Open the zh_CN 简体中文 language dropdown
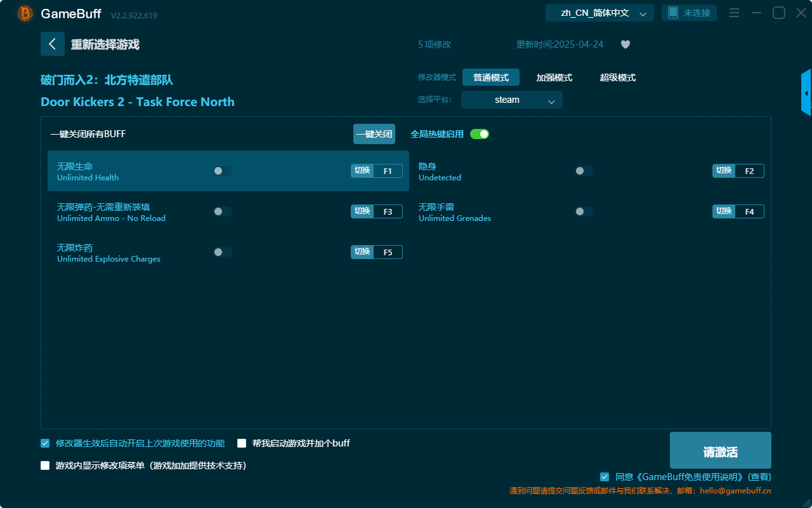Image resolution: width=812 pixels, height=508 pixels. pyautogui.click(x=599, y=12)
